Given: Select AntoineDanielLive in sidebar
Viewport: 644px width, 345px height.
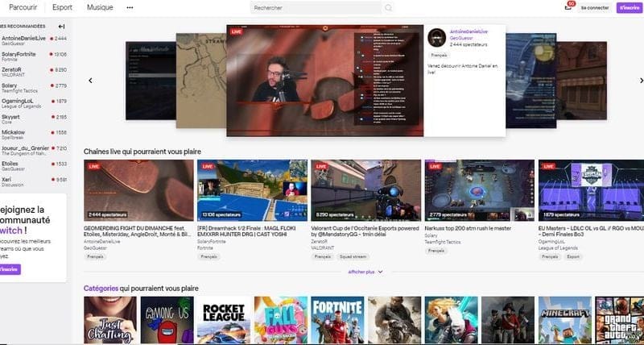Looking at the screenshot, I should pos(34,40).
